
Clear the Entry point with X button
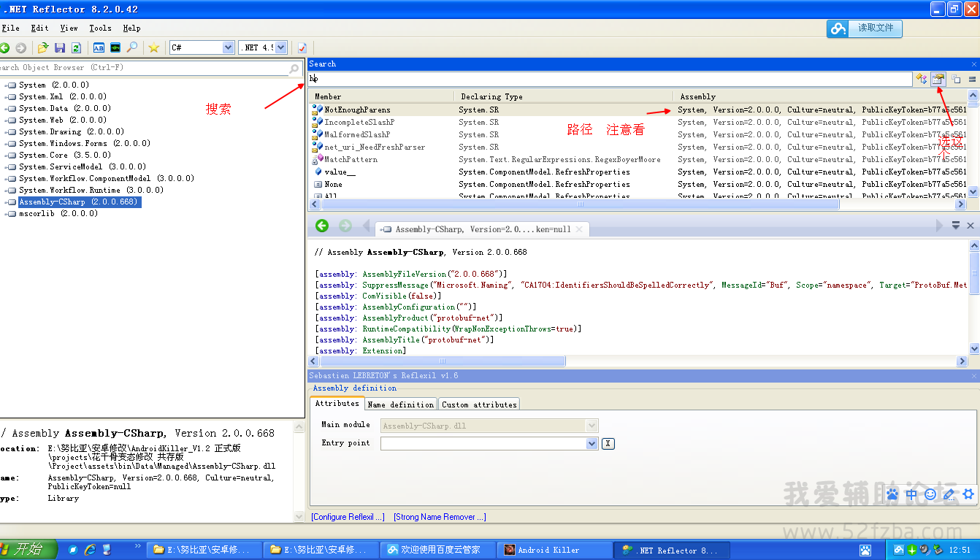pyautogui.click(x=608, y=443)
